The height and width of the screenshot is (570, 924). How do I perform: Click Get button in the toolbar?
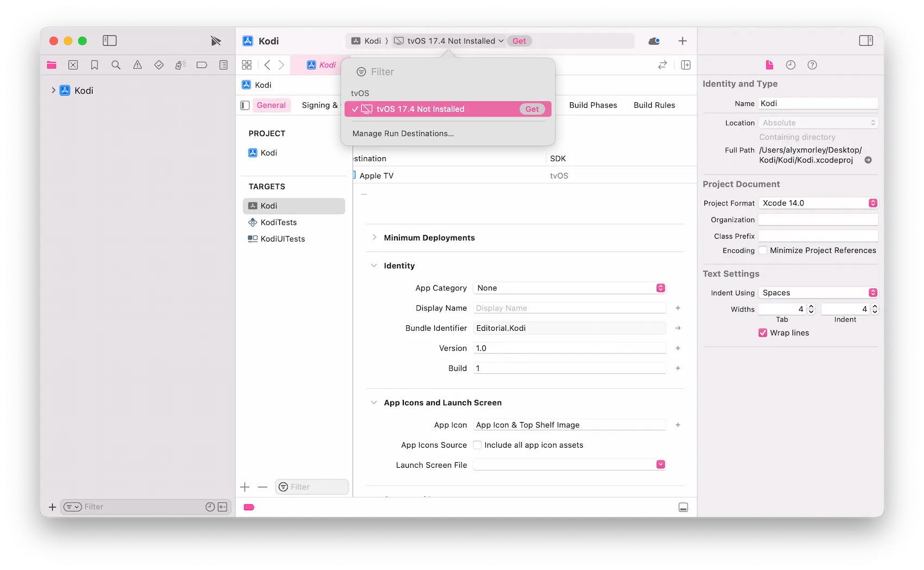click(520, 41)
